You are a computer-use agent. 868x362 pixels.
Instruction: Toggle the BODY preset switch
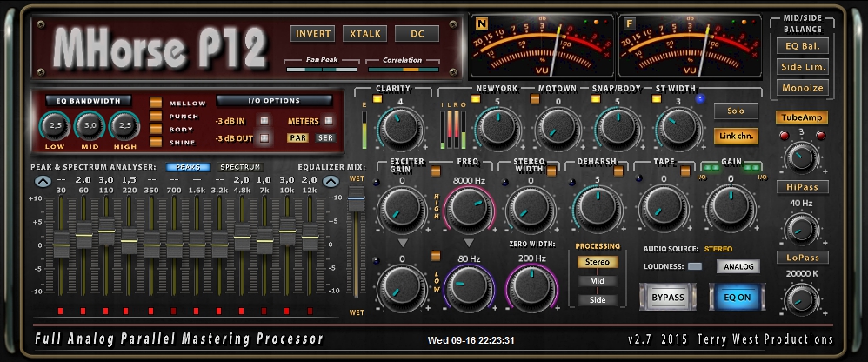[x=156, y=129]
